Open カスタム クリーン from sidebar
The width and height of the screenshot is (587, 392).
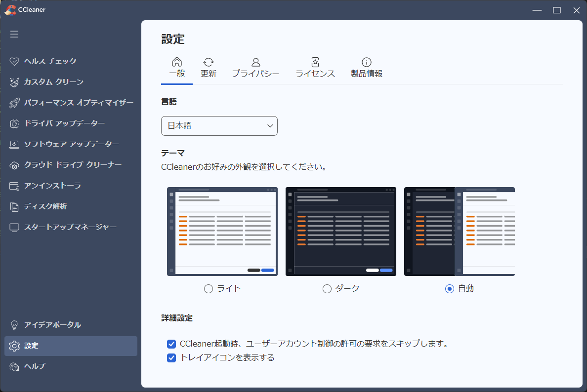(x=54, y=82)
